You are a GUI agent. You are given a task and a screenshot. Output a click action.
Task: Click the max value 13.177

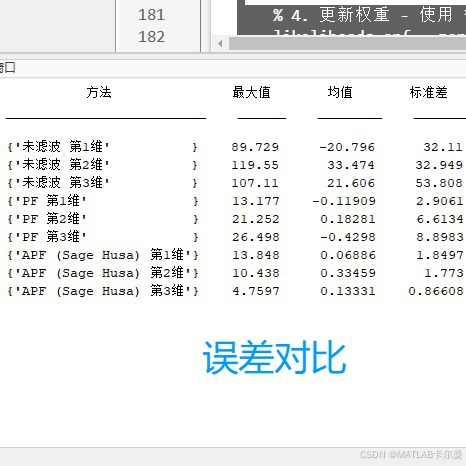pos(255,201)
